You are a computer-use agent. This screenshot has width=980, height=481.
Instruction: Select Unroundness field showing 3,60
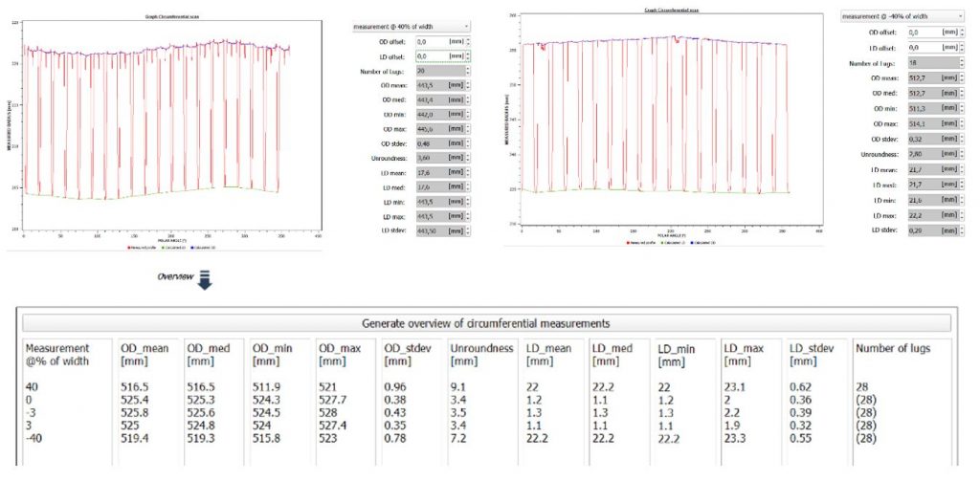point(430,157)
